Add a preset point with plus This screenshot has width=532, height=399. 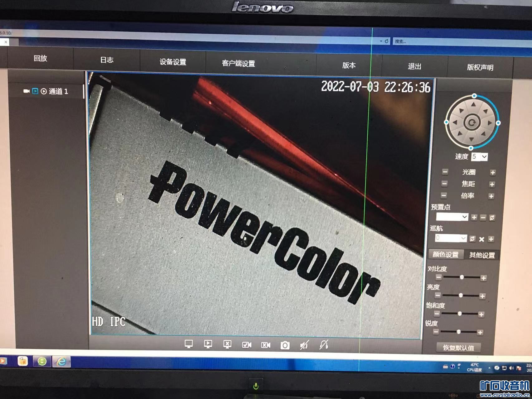click(474, 218)
